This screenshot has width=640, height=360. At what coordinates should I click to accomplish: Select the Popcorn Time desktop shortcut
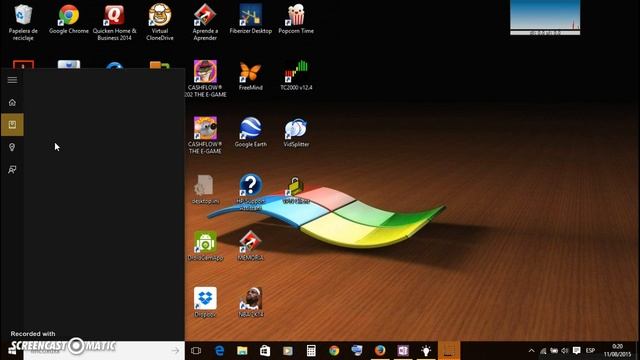(x=296, y=19)
